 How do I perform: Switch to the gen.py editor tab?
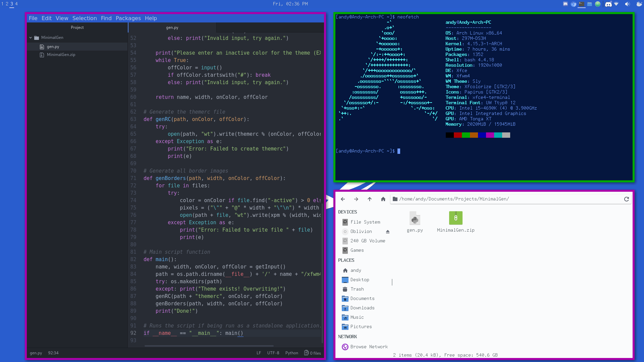coord(172,27)
